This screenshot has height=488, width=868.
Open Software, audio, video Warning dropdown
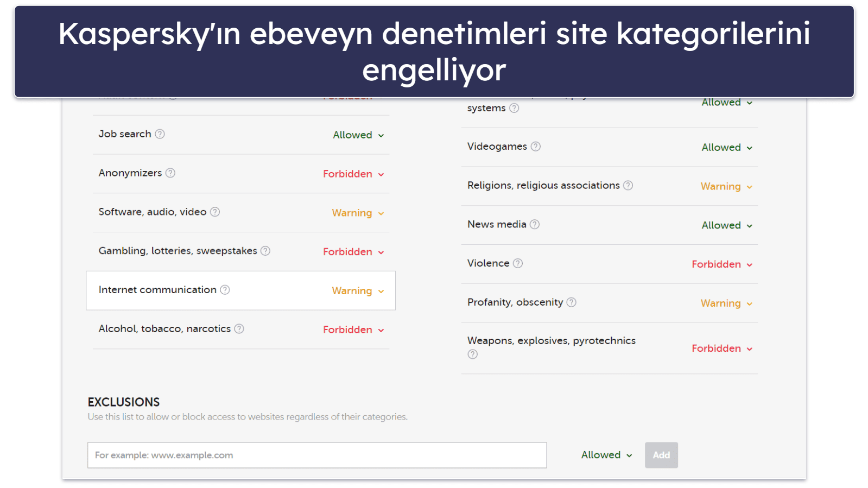click(x=358, y=213)
